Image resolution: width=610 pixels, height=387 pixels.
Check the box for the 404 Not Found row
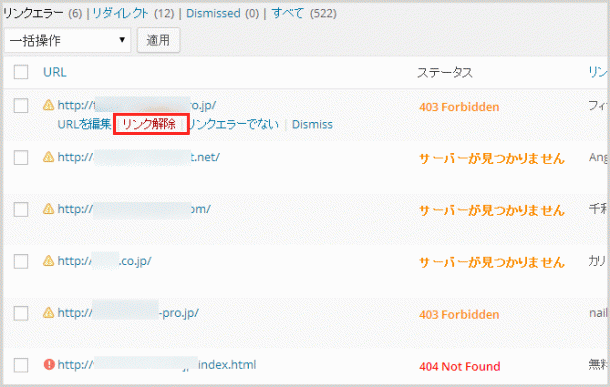click(21, 365)
